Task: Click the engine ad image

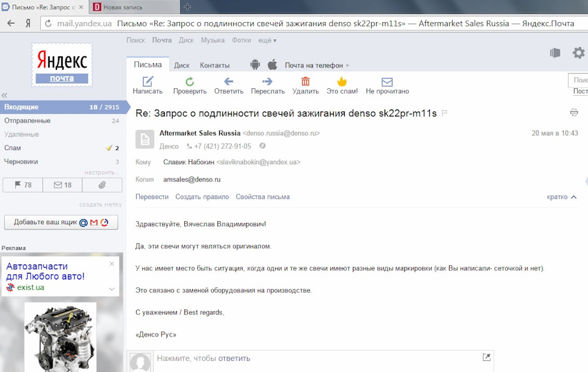Action: click(x=60, y=337)
